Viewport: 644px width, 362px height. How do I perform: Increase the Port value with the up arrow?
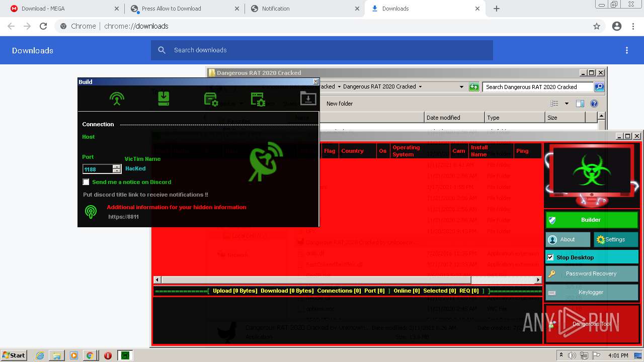click(117, 166)
